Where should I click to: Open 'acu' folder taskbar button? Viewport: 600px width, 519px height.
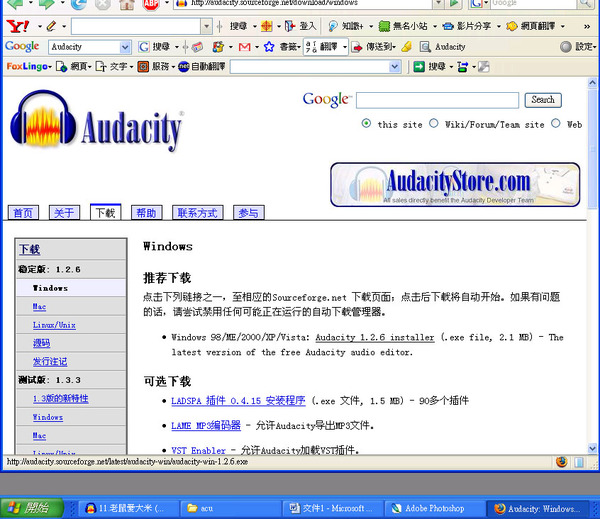tap(230, 509)
